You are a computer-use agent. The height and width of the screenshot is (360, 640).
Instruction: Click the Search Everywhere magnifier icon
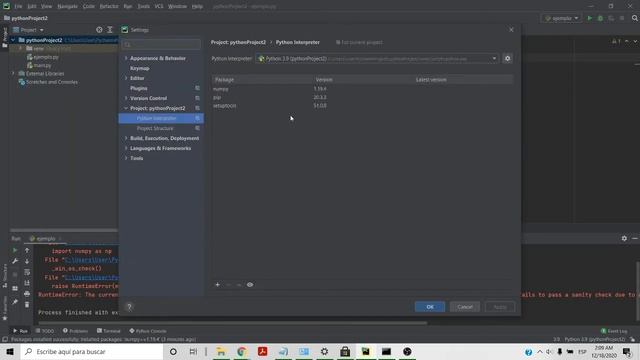click(635, 18)
